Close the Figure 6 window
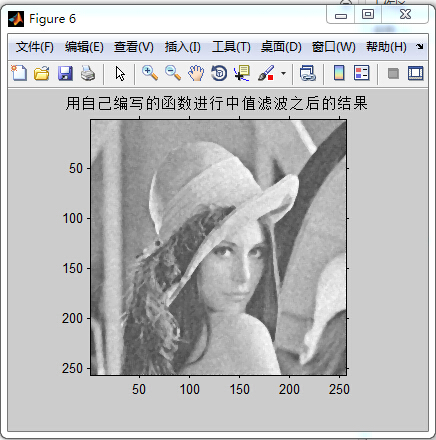436x440 pixels. click(x=405, y=15)
